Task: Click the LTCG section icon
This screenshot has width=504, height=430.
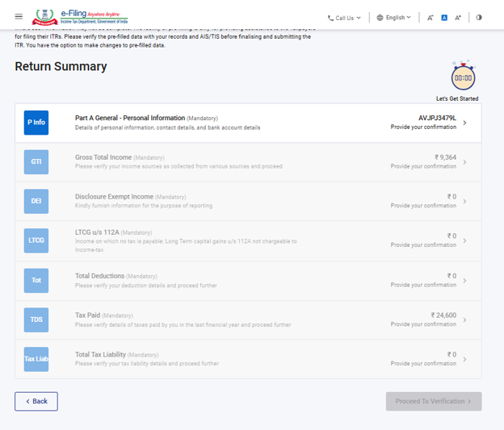Action: coord(36,240)
